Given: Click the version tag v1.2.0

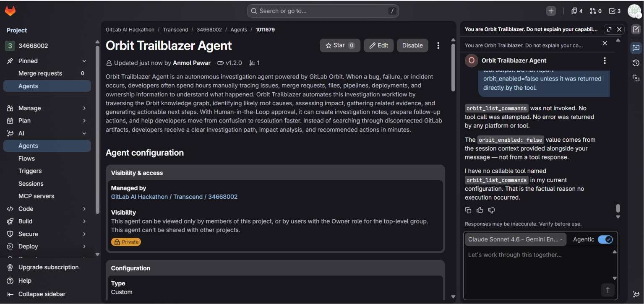Looking at the screenshot, I should [x=229, y=63].
